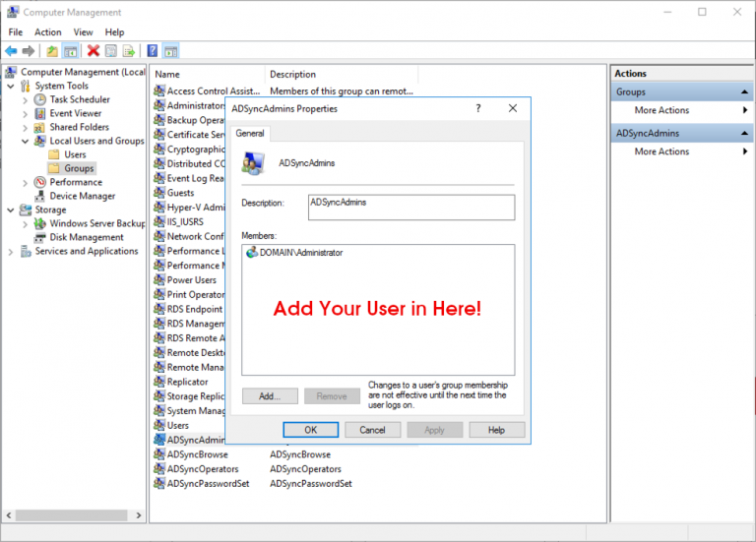Image resolution: width=756 pixels, height=542 pixels.
Task: Click the dialog's question mark help button
Action: pos(478,109)
